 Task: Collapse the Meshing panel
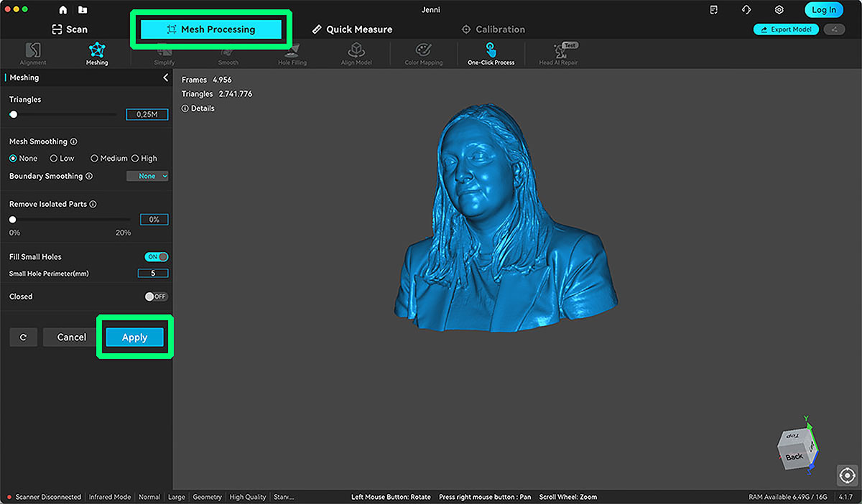tap(165, 78)
